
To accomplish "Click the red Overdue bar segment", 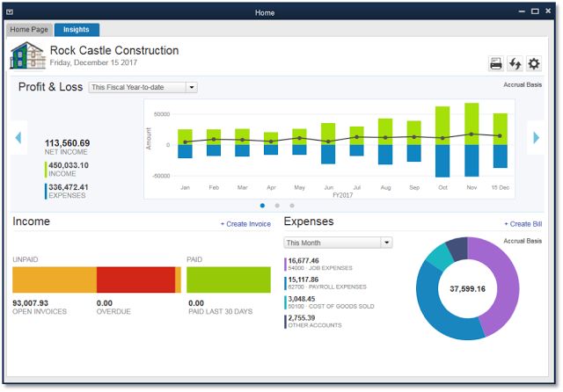I will (135, 279).
